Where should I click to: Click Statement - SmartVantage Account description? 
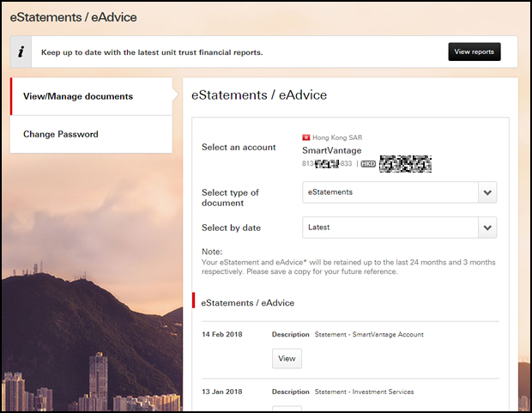[x=369, y=335]
